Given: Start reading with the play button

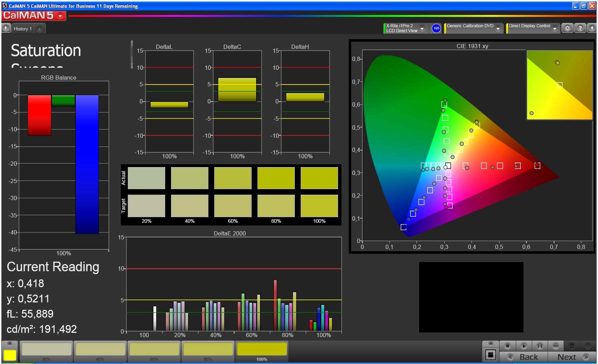Looking at the screenshot, I should click(x=524, y=346).
